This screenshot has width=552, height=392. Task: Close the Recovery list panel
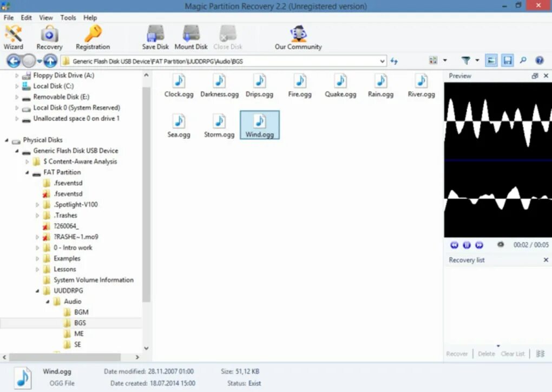click(x=546, y=260)
